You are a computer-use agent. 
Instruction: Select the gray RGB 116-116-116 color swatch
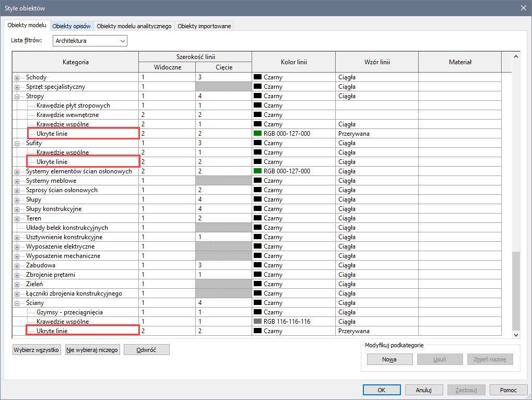(x=257, y=322)
